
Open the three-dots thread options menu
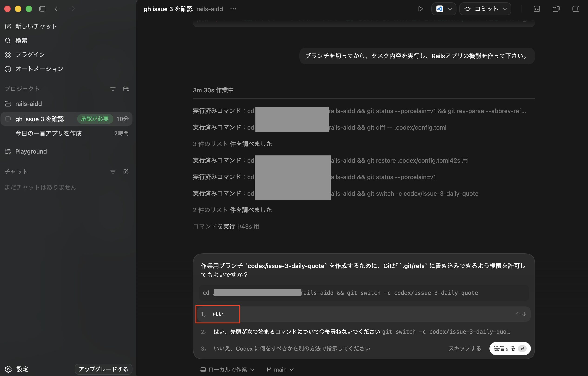point(233,9)
